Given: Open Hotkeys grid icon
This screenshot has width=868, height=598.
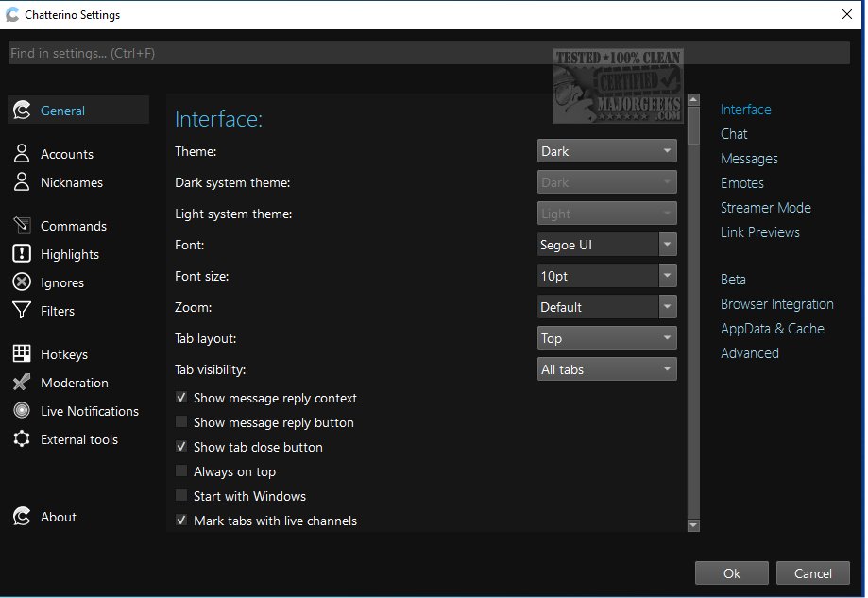Looking at the screenshot, I should [x=22, y=354].
